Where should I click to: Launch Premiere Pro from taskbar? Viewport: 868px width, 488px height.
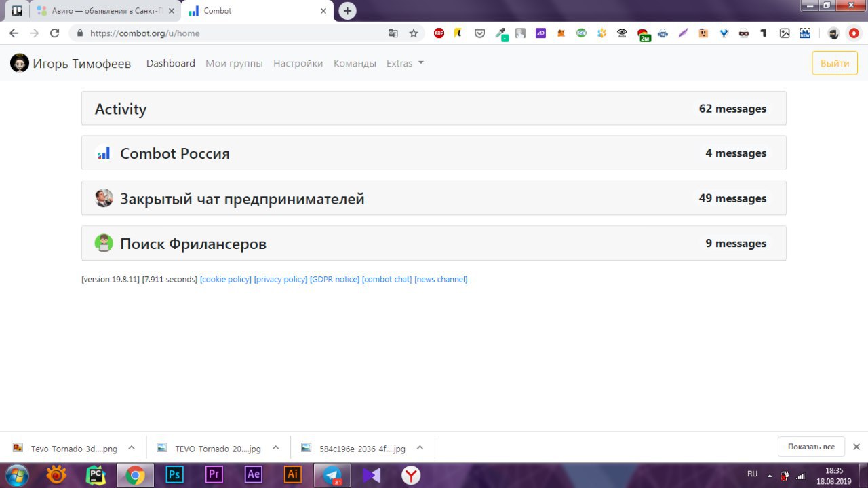pos(214,474)
